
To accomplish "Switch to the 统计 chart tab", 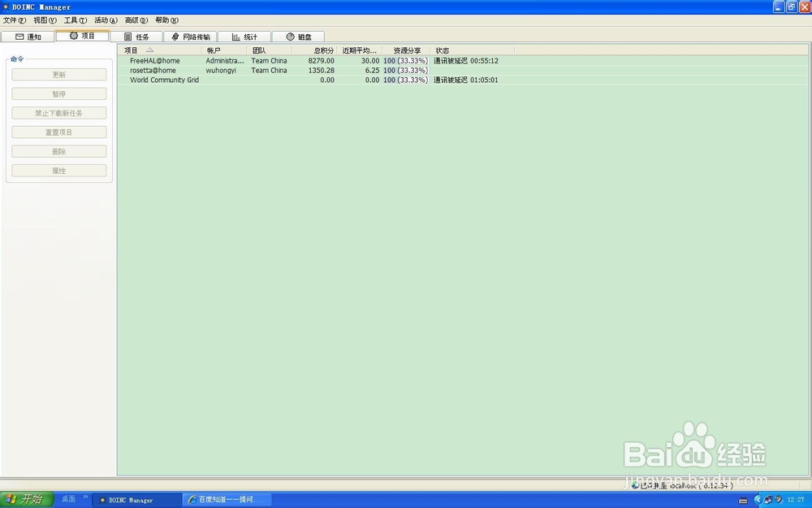I will pos(244,37).
